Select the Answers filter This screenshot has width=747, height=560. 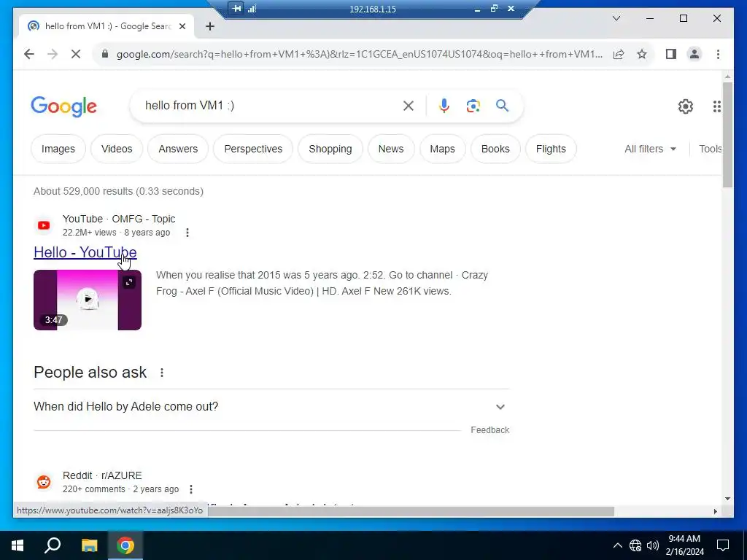click(178, 149)
